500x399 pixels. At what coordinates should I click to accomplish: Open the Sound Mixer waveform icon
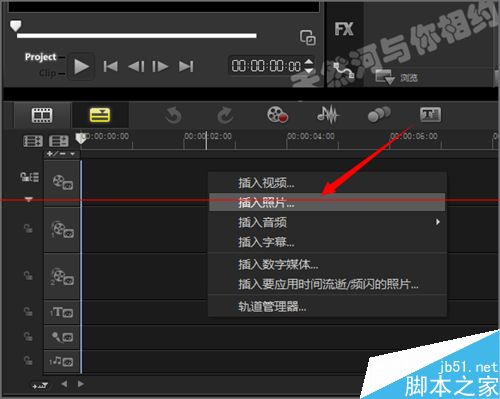(328, 114)
